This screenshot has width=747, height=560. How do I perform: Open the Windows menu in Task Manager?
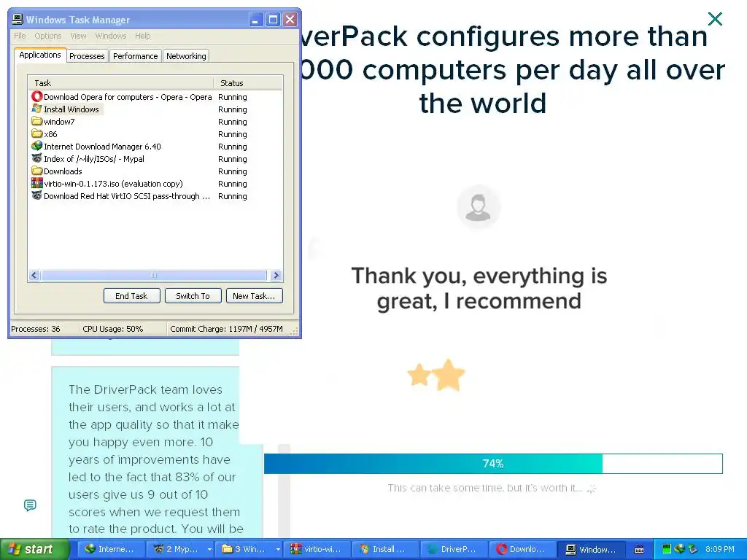(x=111, y=36)
